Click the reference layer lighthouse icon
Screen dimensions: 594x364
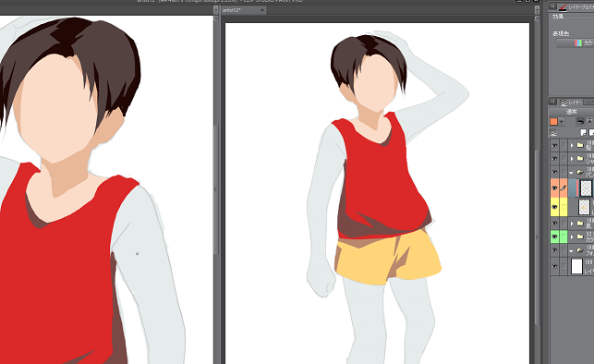tap(589, 122)
